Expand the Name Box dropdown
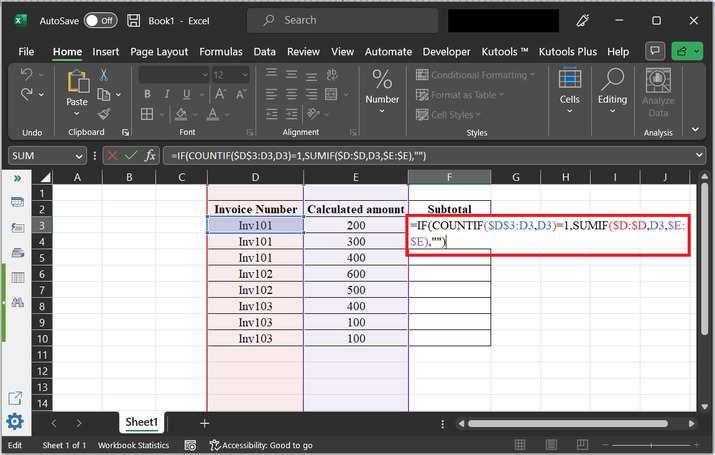Image resolution: width=715 pixels, height=455 pixels. pyautogui.click(x=80, y=156)
